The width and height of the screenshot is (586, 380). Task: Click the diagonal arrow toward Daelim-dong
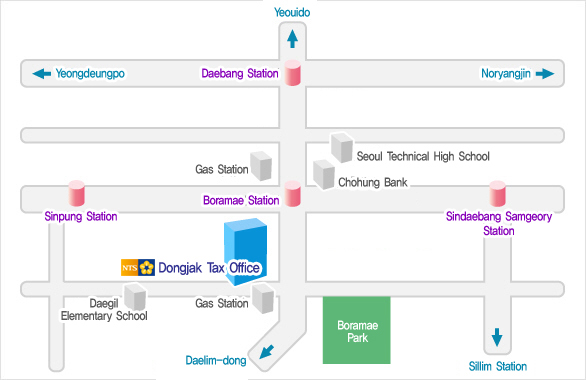(267, 352)
